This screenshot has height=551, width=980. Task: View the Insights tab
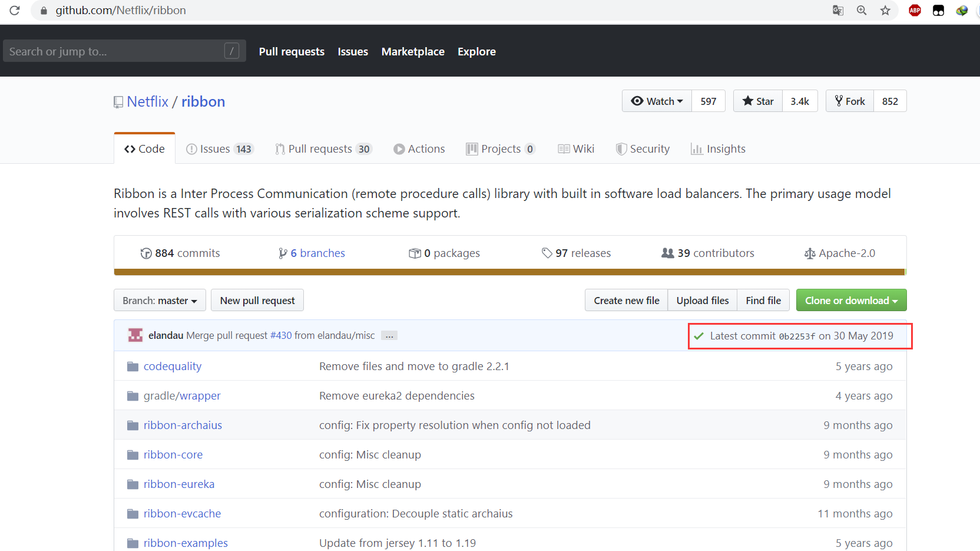click(718, 149)
